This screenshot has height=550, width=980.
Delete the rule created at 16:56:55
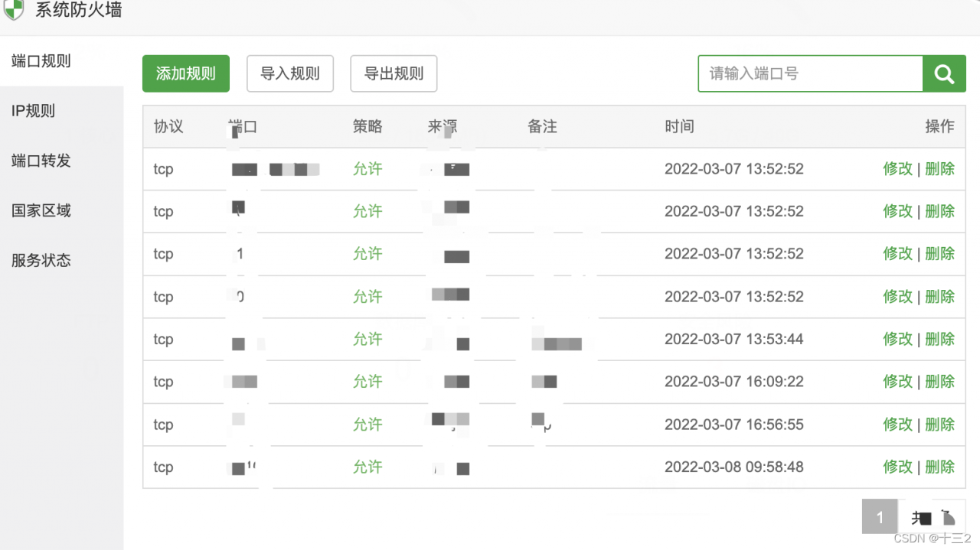(x=939, y=425)
